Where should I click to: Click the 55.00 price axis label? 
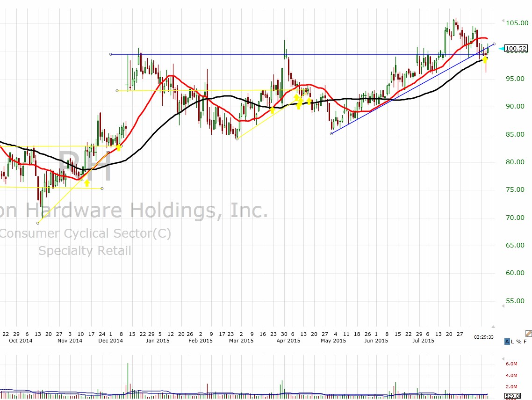(515, 301)
